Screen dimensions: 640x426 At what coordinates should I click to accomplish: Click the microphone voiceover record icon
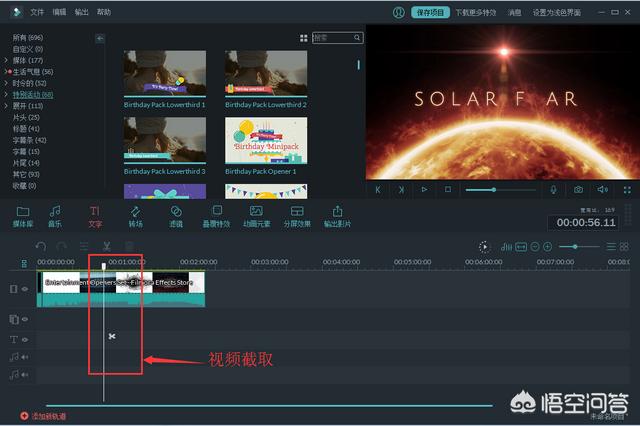click(553, 189)
